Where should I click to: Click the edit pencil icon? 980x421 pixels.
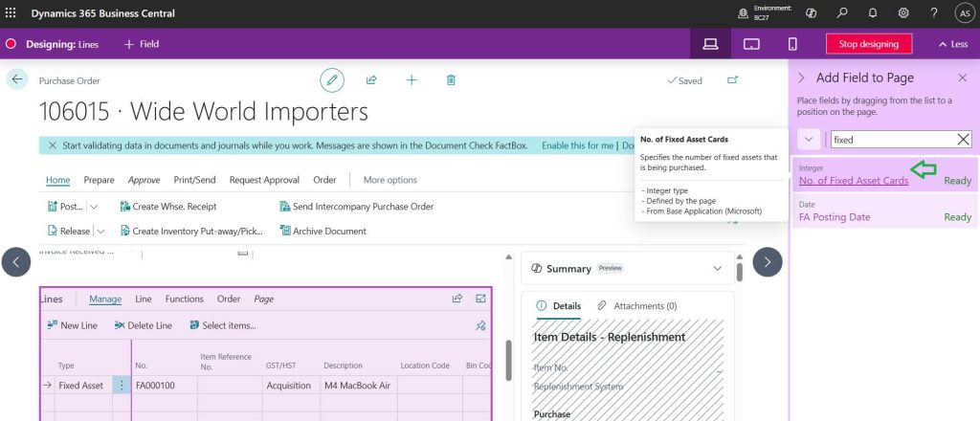(x=332, y=80)
